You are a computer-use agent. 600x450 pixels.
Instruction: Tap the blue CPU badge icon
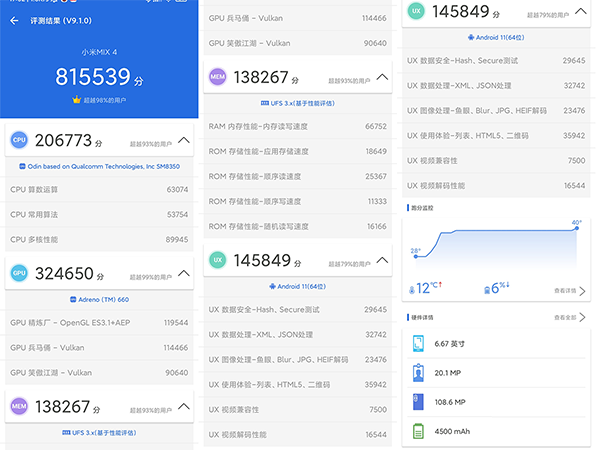[x=19, y=142]
